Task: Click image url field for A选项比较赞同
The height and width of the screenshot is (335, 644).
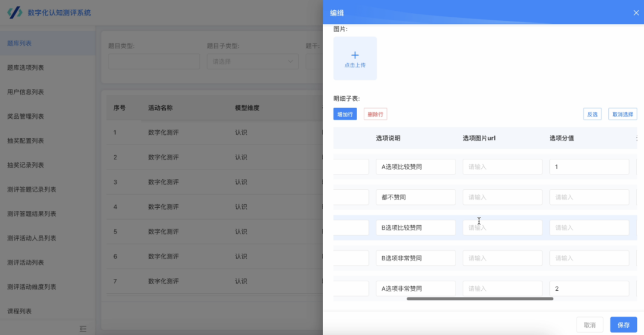Action: coord(502,167)
